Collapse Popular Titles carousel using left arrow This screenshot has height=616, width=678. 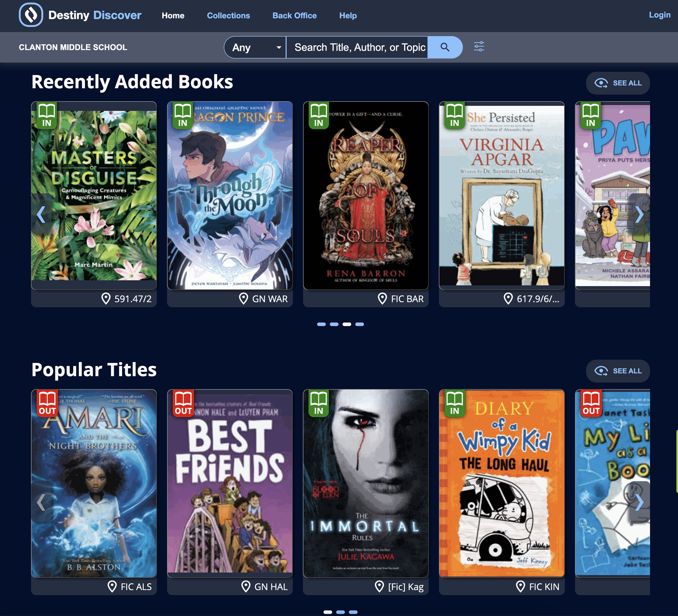click(x=41, y=503)
